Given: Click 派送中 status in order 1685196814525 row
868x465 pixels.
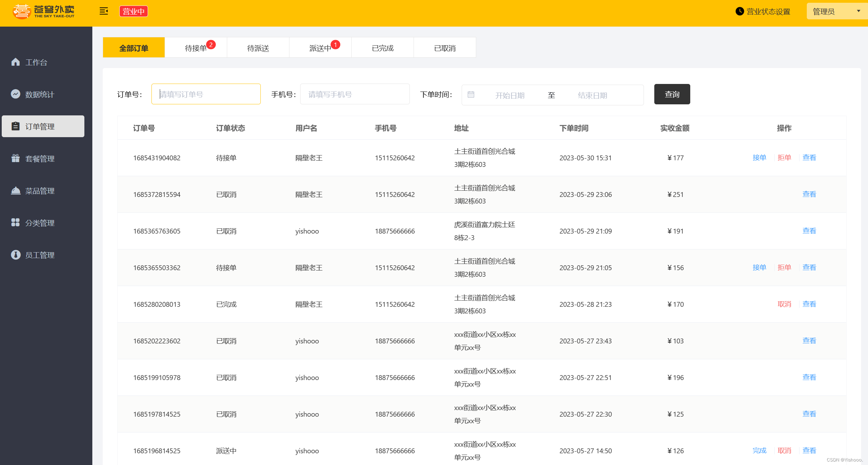Looking at the screenshot, I should pyautogui.click(x=226, y=451).
